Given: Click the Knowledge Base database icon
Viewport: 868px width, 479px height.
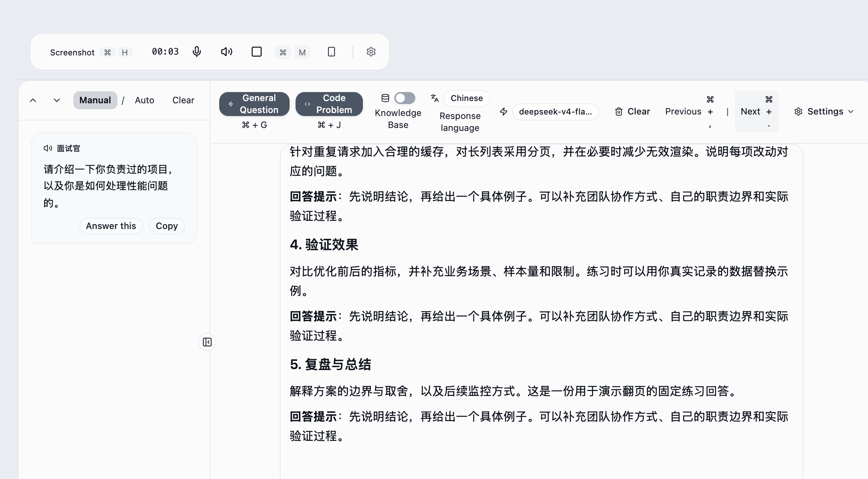Looking at the screenshot, I should (x=385, y=98).
